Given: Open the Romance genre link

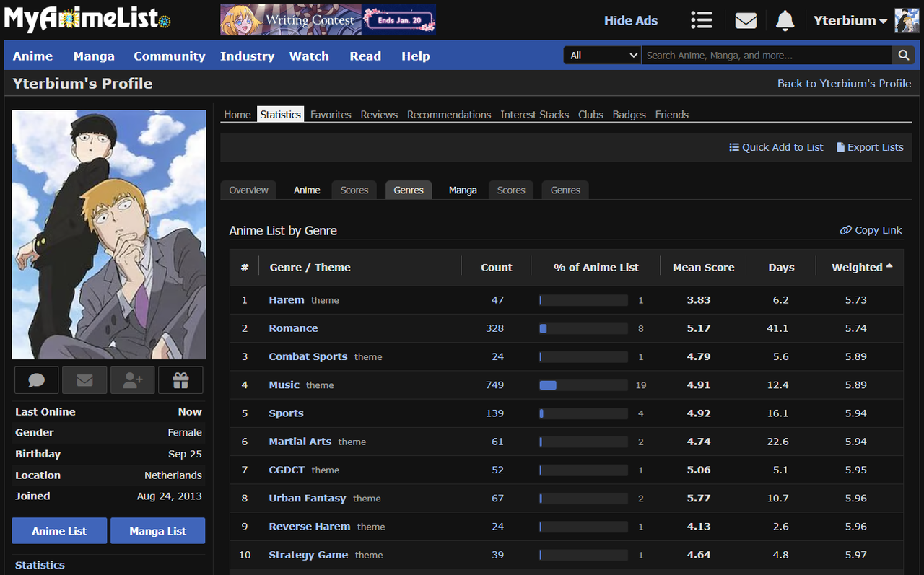Looking at the screenshot, I should [x=293, y=328].
